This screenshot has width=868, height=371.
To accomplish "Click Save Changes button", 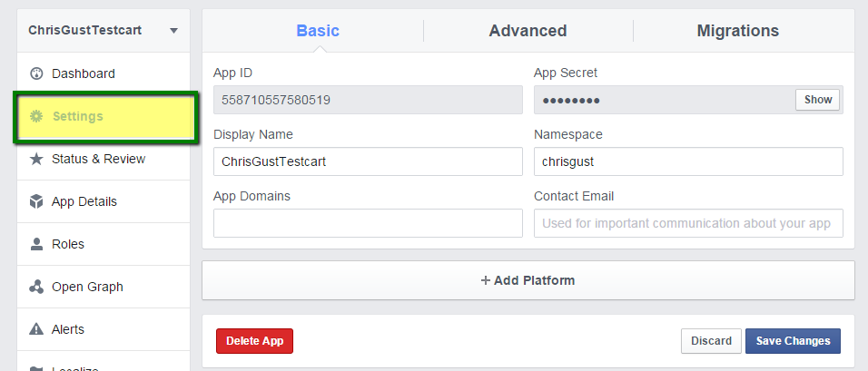I will pos(793,341).
